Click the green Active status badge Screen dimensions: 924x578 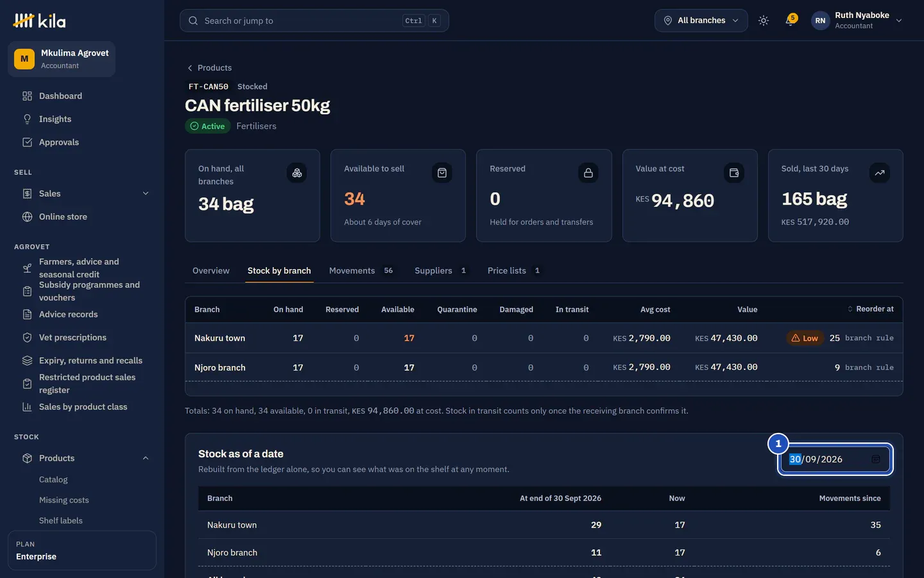click(208, 126)
